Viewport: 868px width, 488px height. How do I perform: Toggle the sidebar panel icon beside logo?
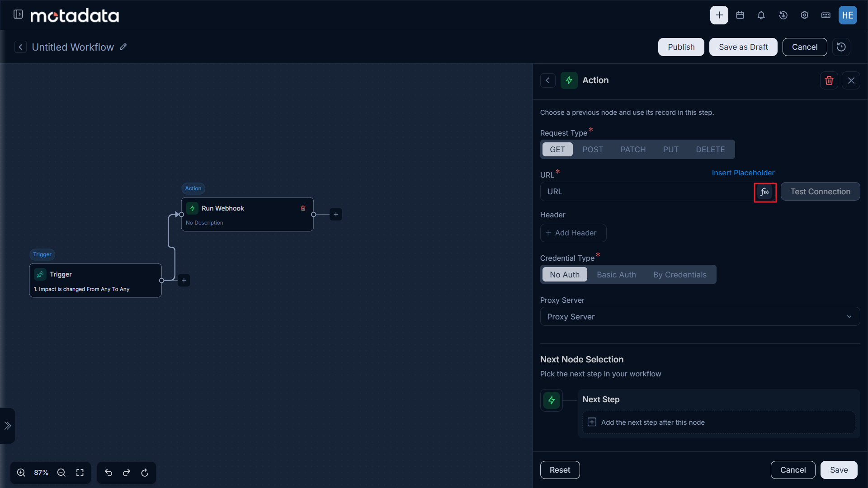[x=18, y=14]
